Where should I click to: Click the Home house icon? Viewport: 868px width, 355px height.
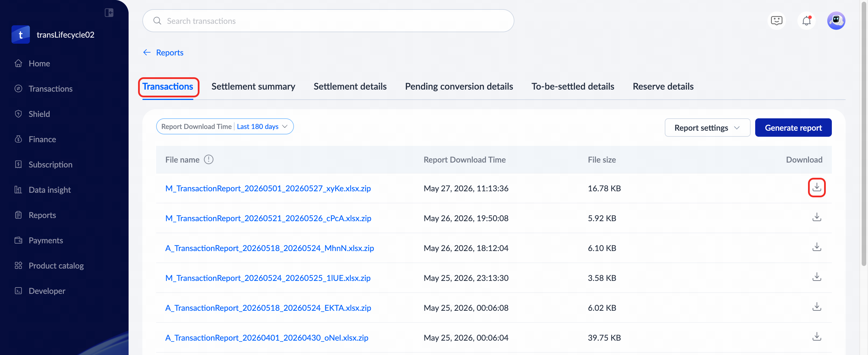(x=19, y=63)
